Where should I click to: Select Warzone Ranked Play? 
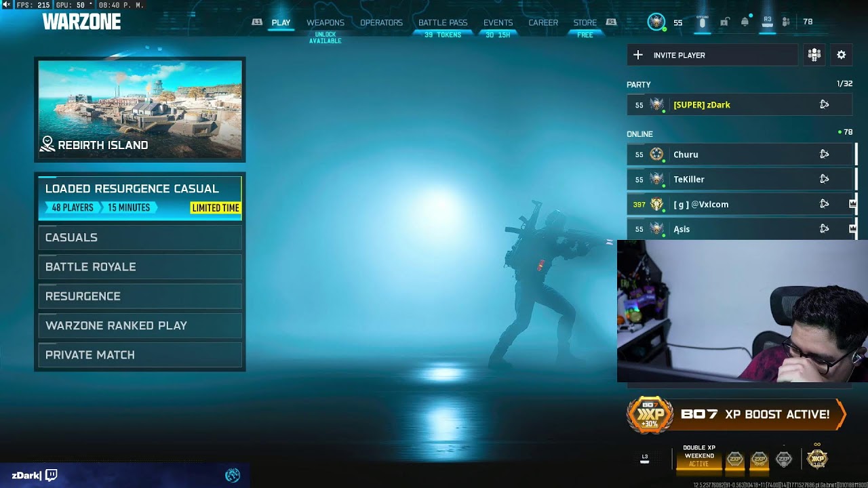click(x=140, y=325)
